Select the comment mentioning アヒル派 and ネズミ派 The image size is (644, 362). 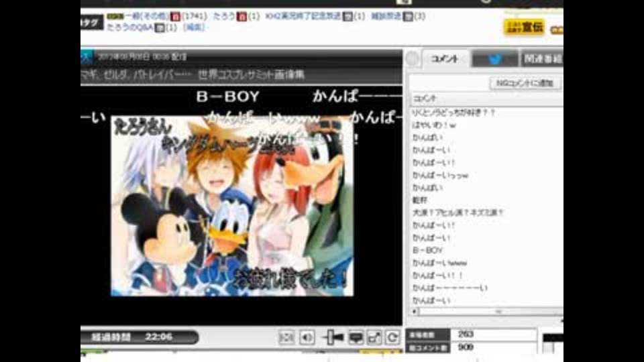458,213
